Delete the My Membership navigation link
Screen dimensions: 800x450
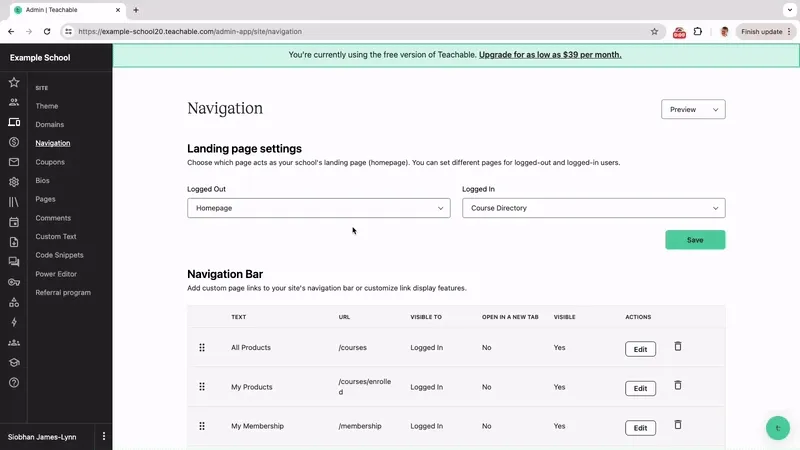[x=678, y=424]
